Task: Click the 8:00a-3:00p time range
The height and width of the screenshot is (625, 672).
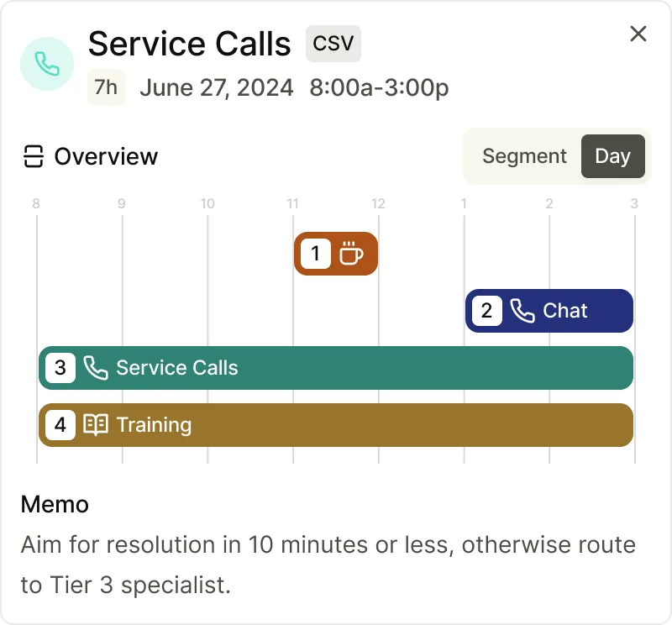Action: [379, 88]
